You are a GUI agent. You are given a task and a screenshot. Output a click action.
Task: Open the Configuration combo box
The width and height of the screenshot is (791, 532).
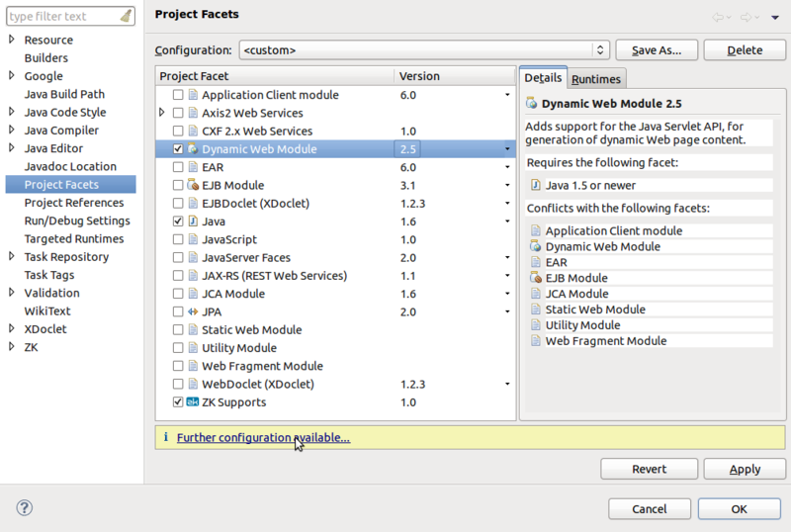424,50
